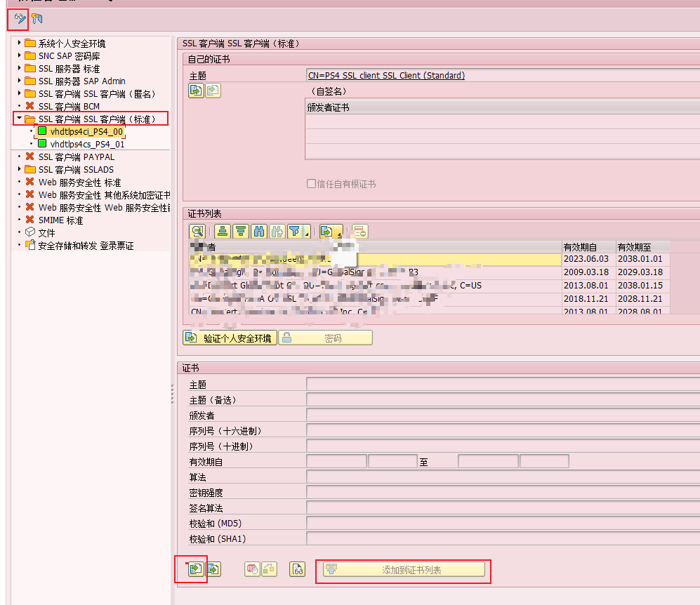The image size is (700, 605).
Task: Click the green status icon of vhdtlps4cs_PS4_01
Action: tap(42, 143)
